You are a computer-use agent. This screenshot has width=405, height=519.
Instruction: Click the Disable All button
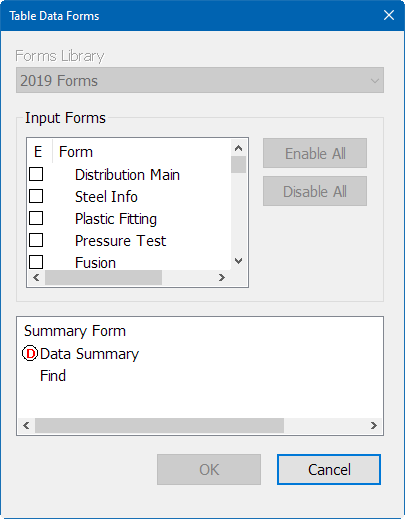(x=315, y=191)
